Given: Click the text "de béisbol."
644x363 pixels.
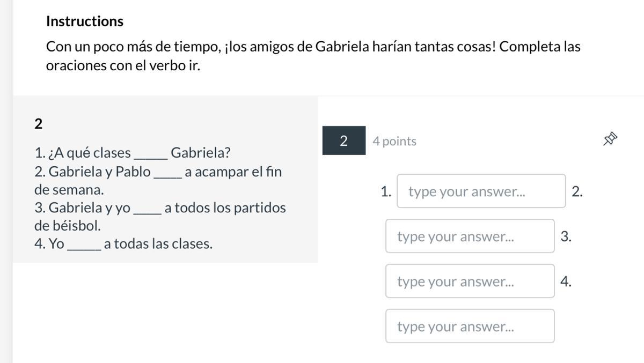Looking at the screenshot, I should (67, 226).
